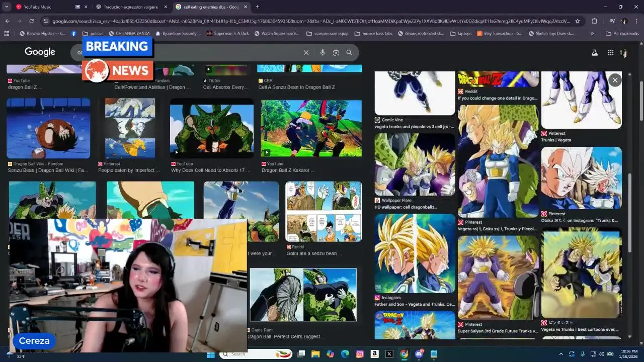Open File Explorer from the taskbar
Viewport: 644px width, 362px height.
(315, 354)
